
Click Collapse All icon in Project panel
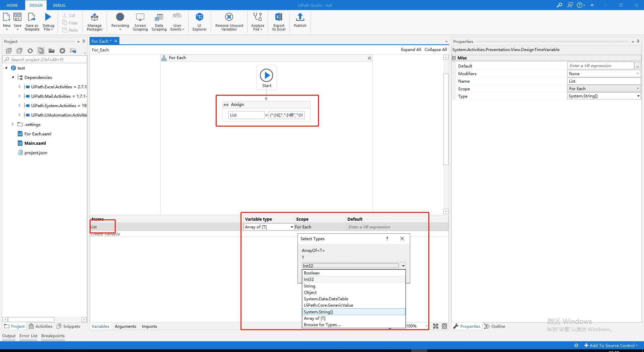click(19, 51)
